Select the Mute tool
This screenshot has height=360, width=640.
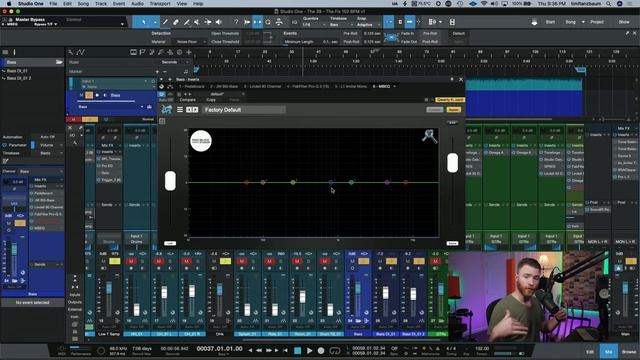tap(197, 22)
